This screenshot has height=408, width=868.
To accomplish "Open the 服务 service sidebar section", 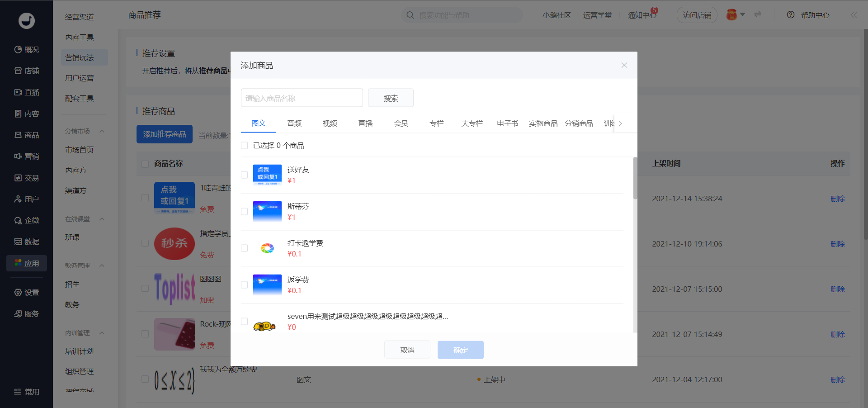I will click(x=26, y=313).
